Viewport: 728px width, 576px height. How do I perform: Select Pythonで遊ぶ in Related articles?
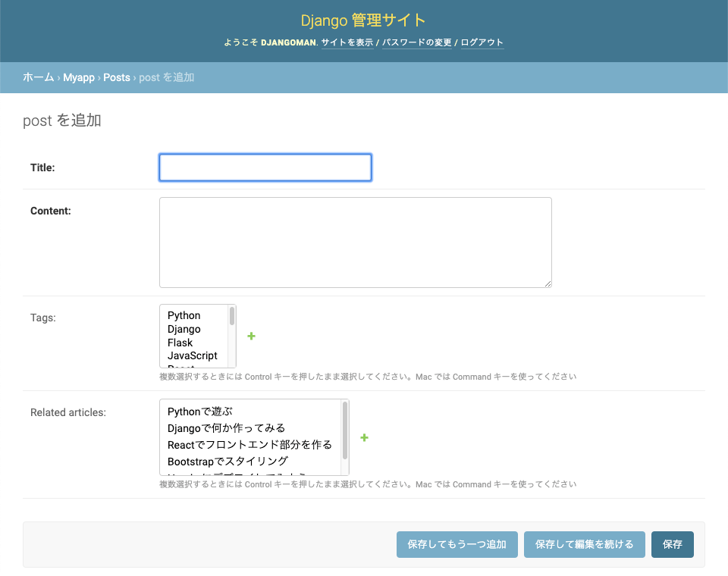(199, 411)
